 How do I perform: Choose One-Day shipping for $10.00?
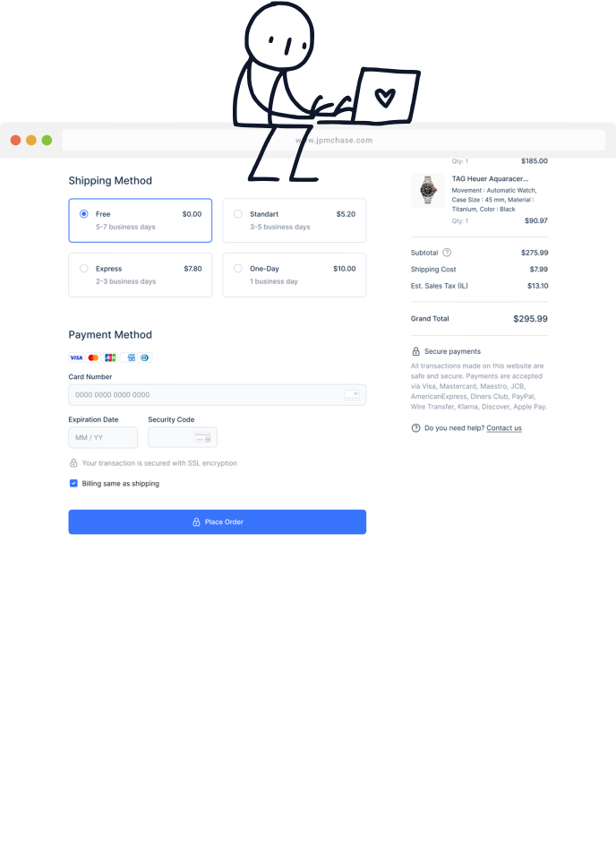pyautogui.click(x=295, y=275)
